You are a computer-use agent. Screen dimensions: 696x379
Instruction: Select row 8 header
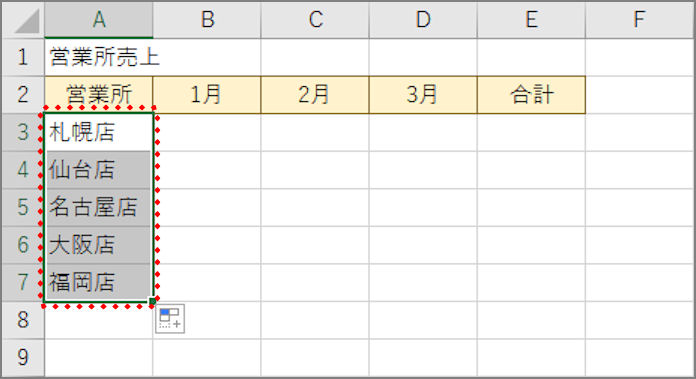point(23,320)
